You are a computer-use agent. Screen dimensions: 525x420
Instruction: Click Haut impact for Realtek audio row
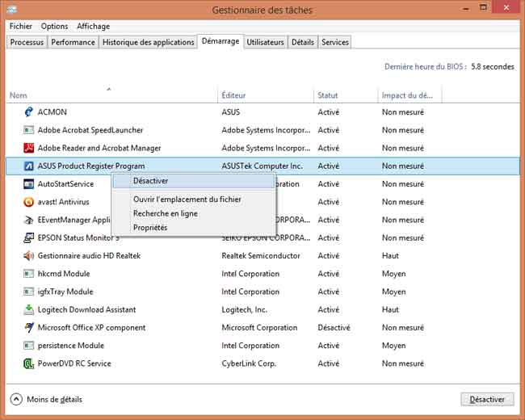coord(390,256)
